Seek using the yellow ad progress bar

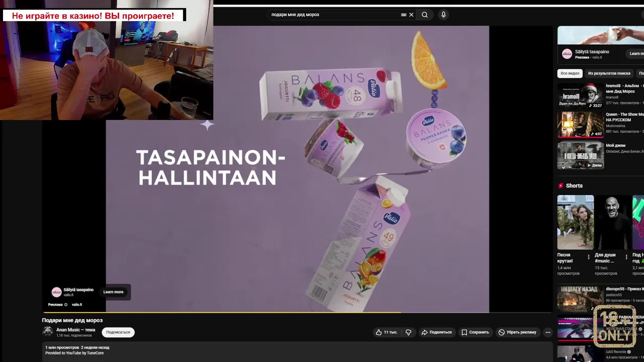[x=297, y=312]
